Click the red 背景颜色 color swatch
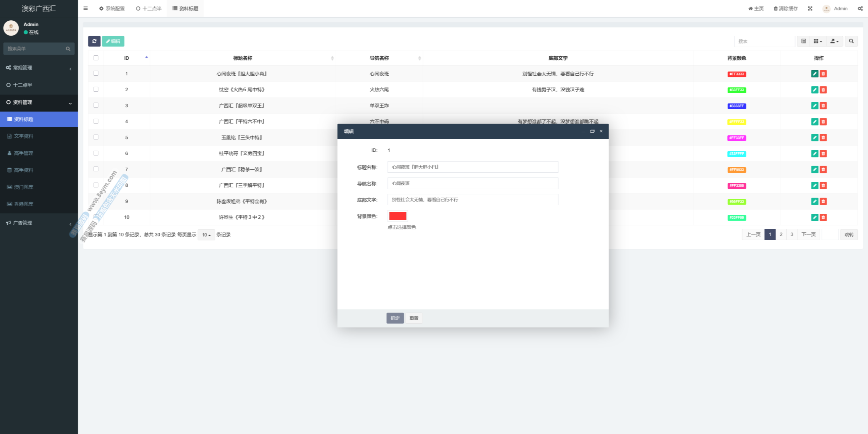868x434 pixels. pyautogui.click(x=398, y=216)
